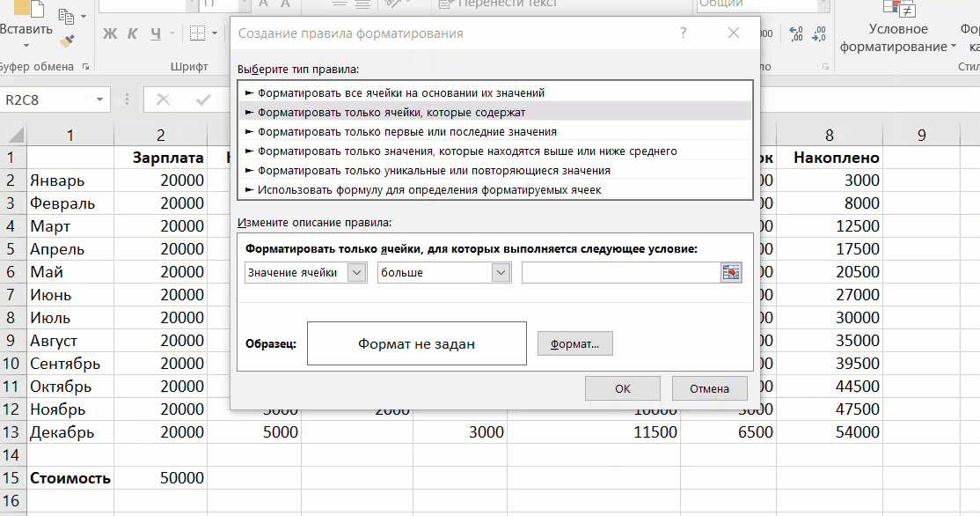Close the rule creation dialog

[x=734, y=33]
